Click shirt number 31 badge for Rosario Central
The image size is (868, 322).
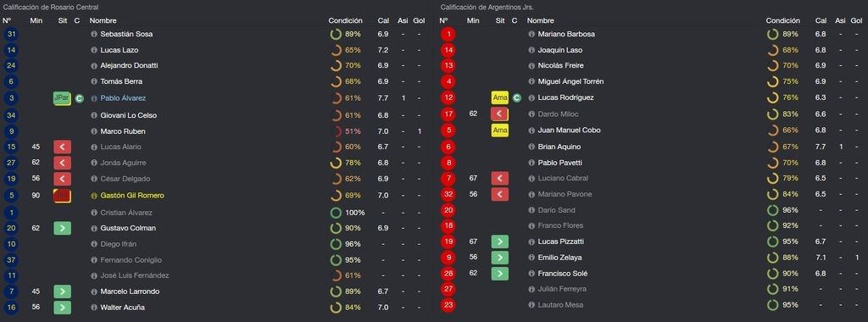(x=10, y=34)
